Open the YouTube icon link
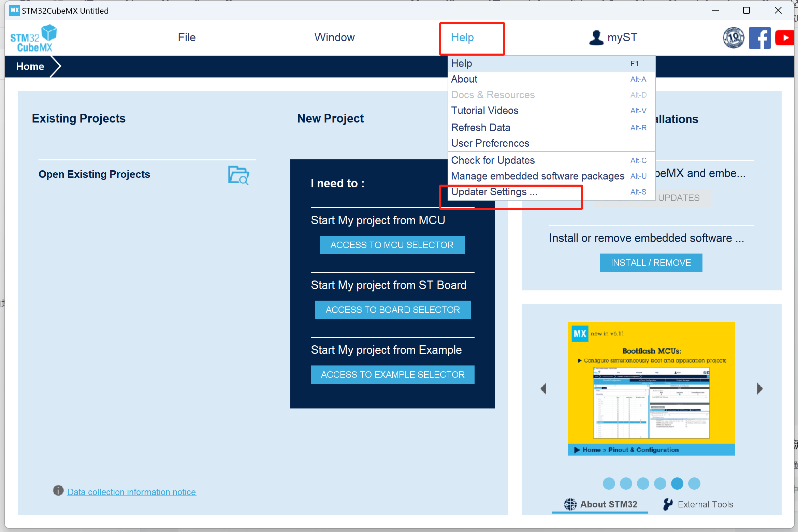Screen dimensions: 798x532 [785, 38]
